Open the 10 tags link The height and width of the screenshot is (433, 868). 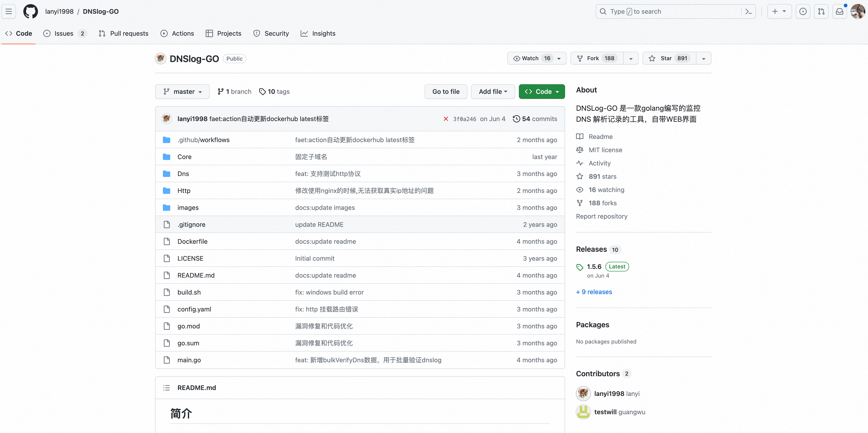[x=274, y=92]
